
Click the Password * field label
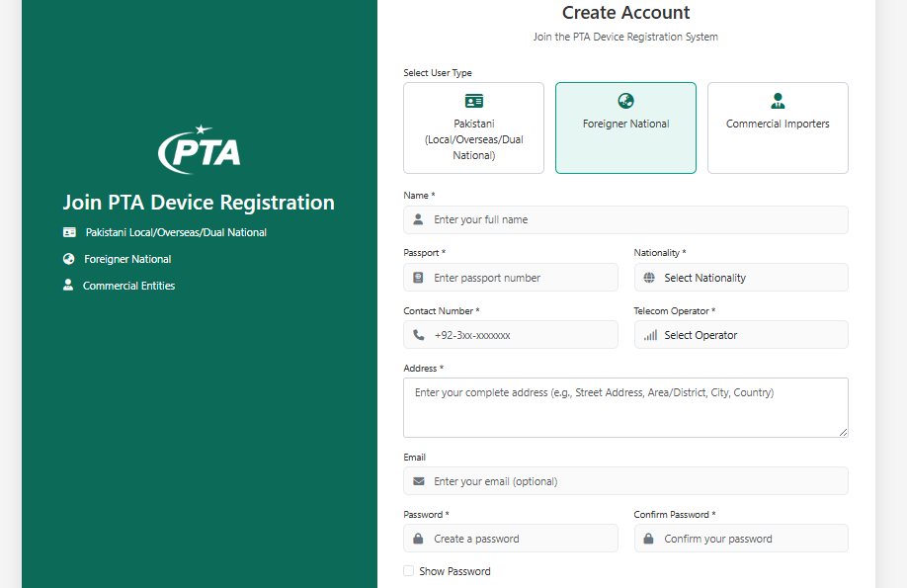(426, 515)
